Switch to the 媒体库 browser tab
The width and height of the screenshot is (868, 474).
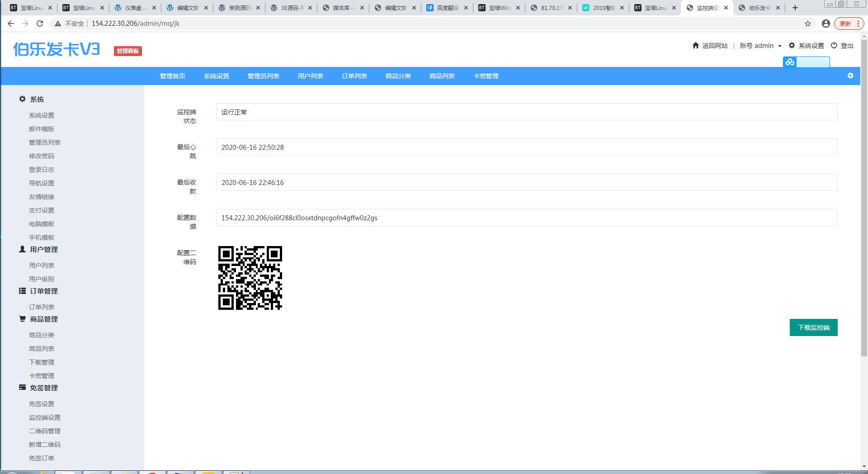343,8
